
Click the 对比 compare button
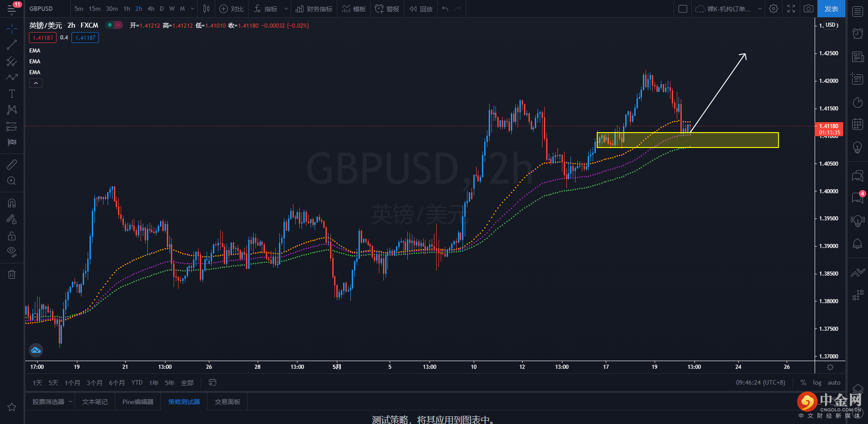click(231, 9)
